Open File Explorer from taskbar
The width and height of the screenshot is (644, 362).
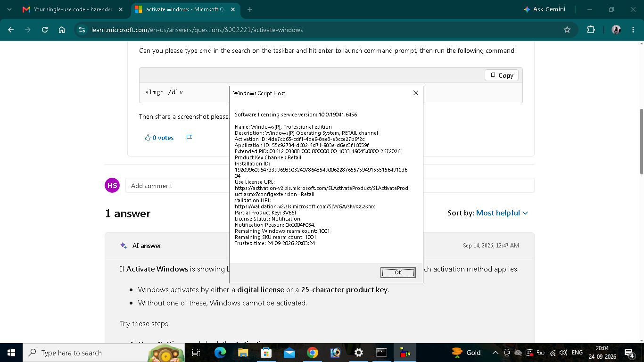[243, 353]
